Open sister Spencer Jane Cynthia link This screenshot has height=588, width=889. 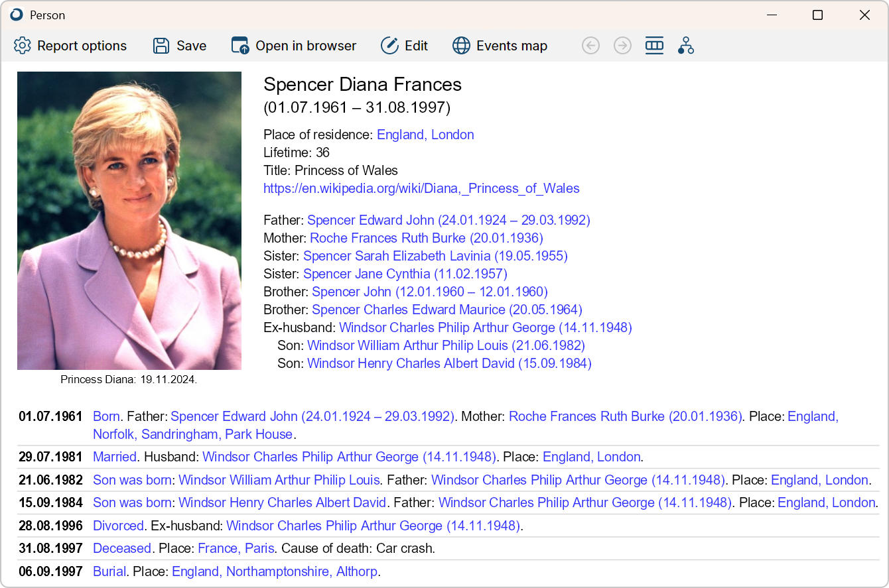[x=405, y=274]
